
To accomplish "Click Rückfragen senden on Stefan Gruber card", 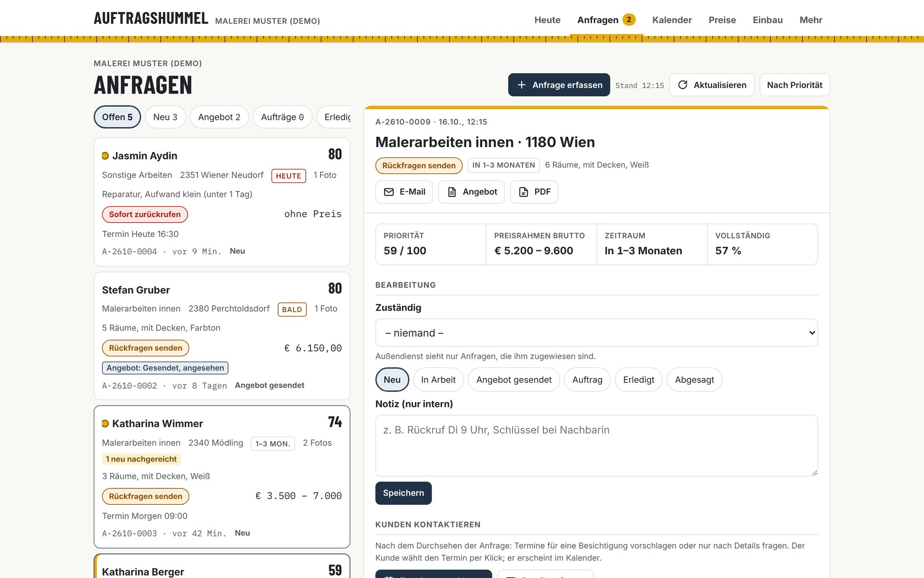I will (145, 348).
